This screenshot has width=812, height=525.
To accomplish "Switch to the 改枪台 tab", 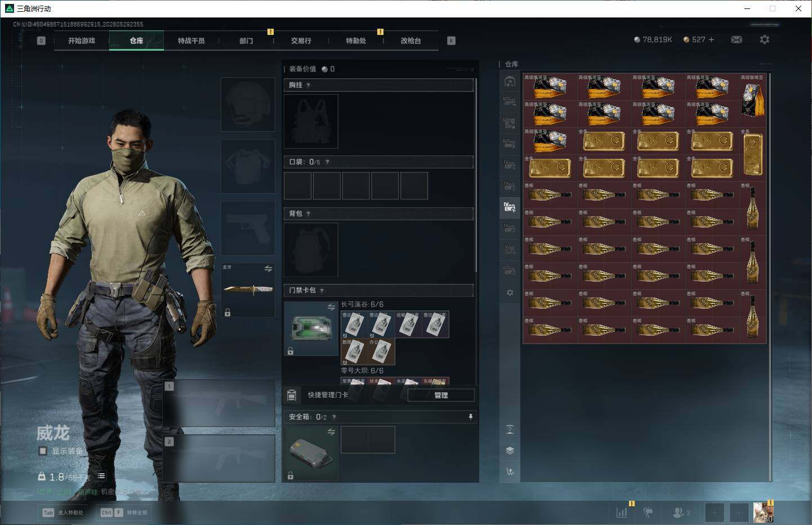I will pos(411,41).
